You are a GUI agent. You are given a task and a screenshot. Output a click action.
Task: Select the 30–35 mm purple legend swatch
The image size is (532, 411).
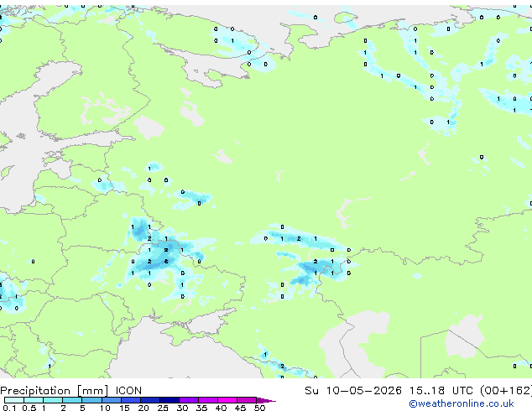pyautogui.click(x=189, y=400)
